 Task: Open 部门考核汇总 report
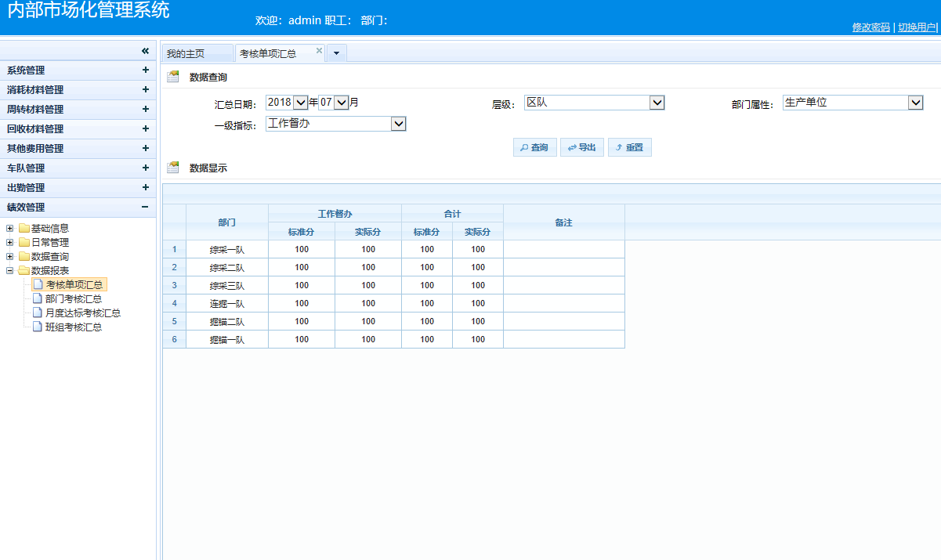[x=74, y=299]
